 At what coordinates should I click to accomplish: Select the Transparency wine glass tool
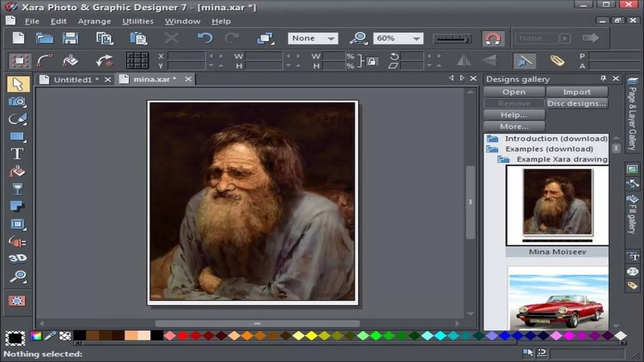pyautogui.click(x=17, y=189)
